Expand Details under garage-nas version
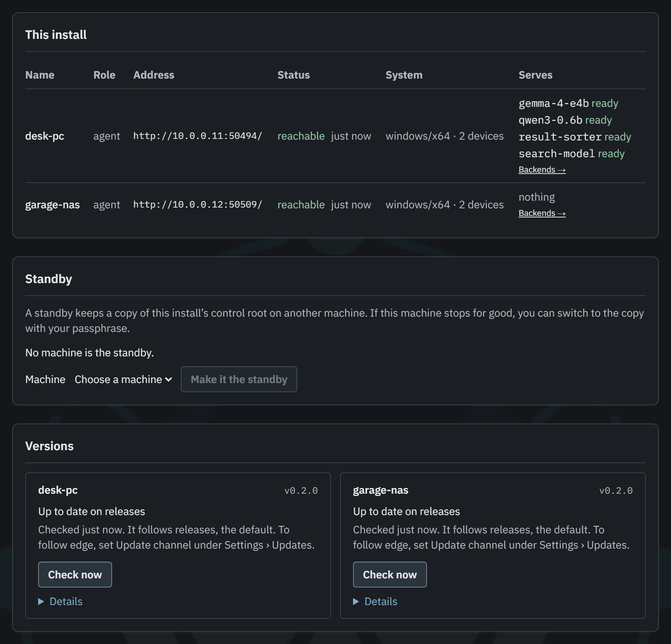671x644 pixels. tap(376, 601)
